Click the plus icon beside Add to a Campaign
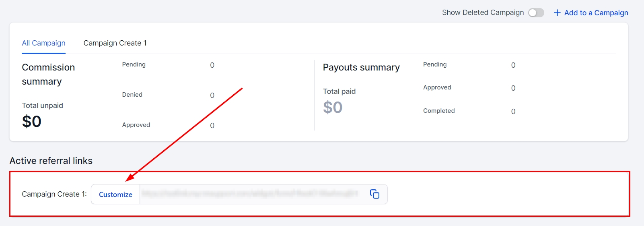Screen dimensions: 644x226 pos(557,13)
